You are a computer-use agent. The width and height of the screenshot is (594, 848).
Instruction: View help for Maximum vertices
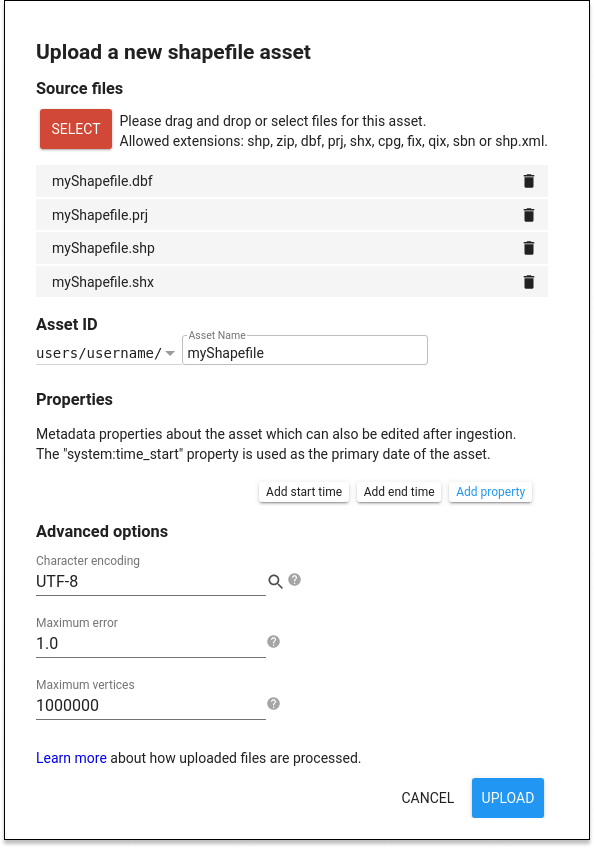[274, 704]
